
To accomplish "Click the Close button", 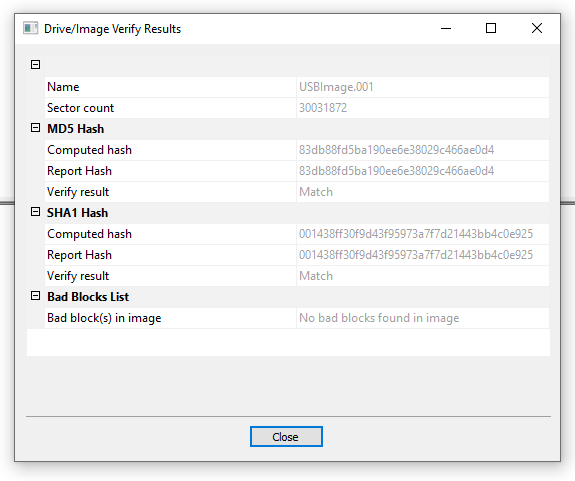I will (x=286, y=436).
